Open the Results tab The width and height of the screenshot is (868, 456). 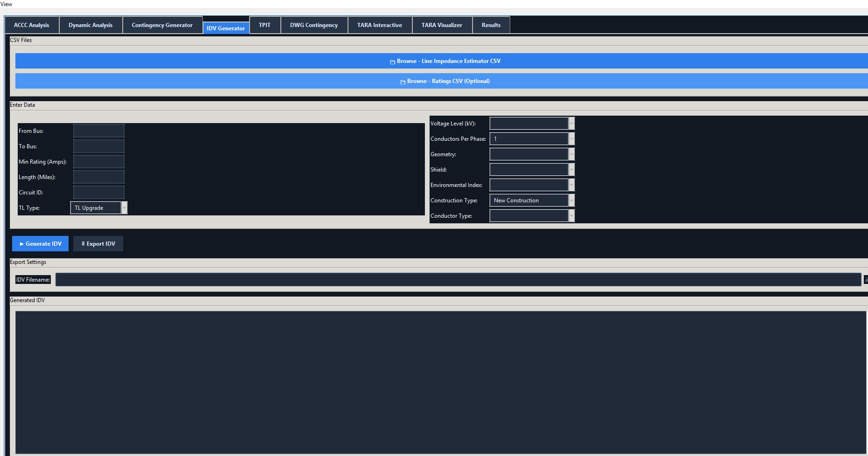(491, 25)
